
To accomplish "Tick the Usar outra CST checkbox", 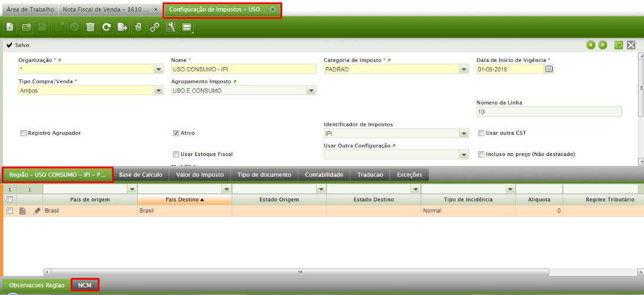I will pos(481,133).
